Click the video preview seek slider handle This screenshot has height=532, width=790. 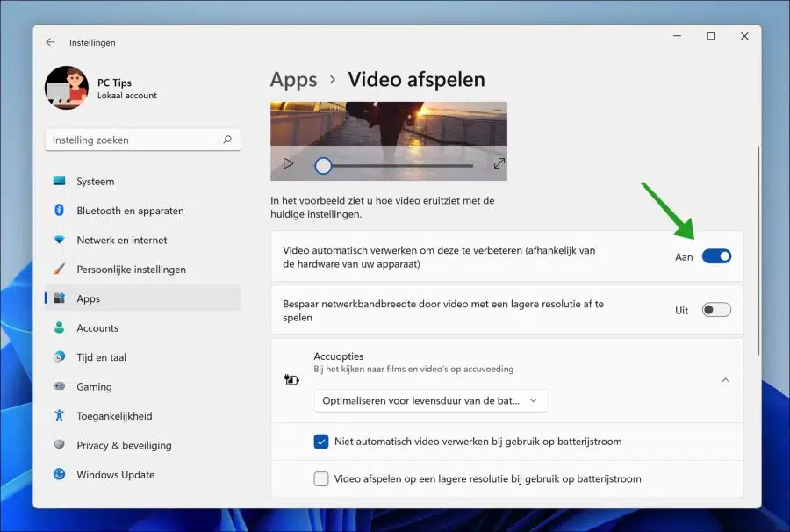[323, 165]
